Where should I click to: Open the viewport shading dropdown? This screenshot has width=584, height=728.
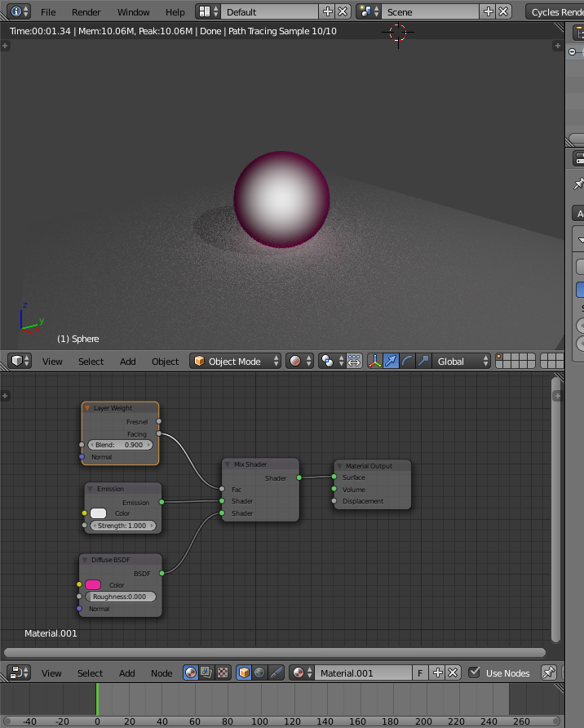299,362
